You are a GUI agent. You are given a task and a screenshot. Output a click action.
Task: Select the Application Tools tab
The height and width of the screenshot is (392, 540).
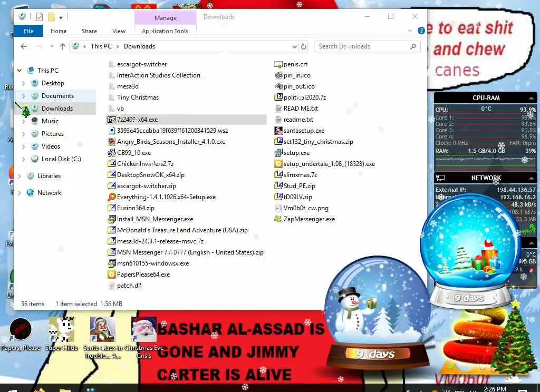click(165, 31)
